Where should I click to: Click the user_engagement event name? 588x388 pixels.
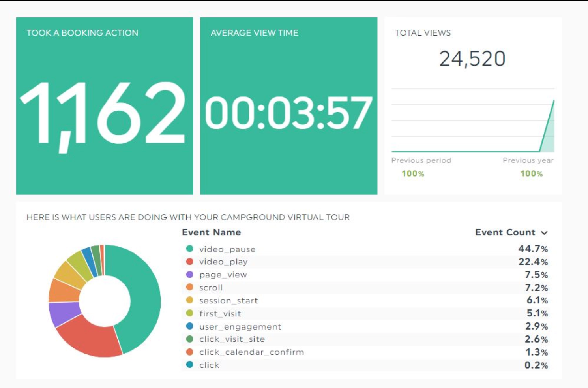pyautogui.click(x=240, y=327)
